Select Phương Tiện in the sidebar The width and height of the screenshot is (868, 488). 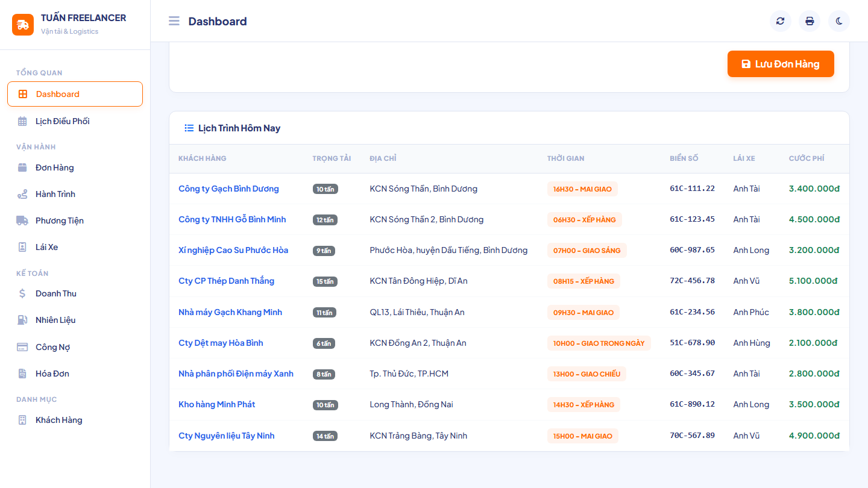[75, 221]
